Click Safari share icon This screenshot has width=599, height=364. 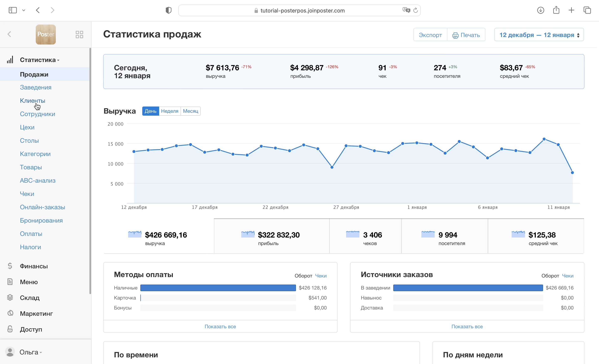tap(556, 10)
